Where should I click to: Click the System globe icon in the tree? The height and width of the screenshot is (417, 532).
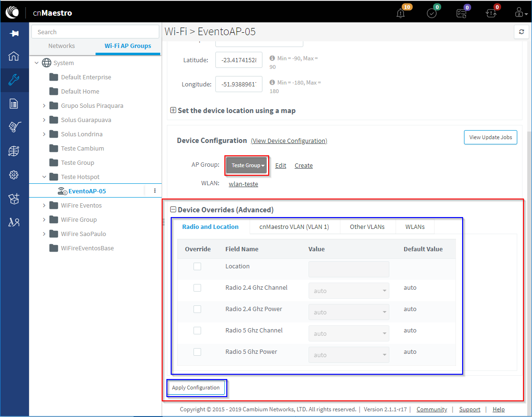(x=47, y=63)
